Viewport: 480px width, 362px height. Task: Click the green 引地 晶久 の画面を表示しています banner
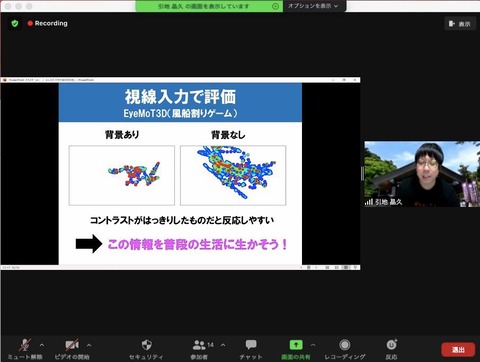(209, 6)
